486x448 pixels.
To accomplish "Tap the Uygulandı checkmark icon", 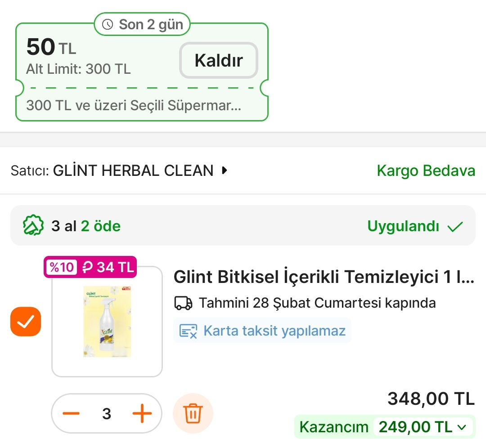I will click(455, 226).
